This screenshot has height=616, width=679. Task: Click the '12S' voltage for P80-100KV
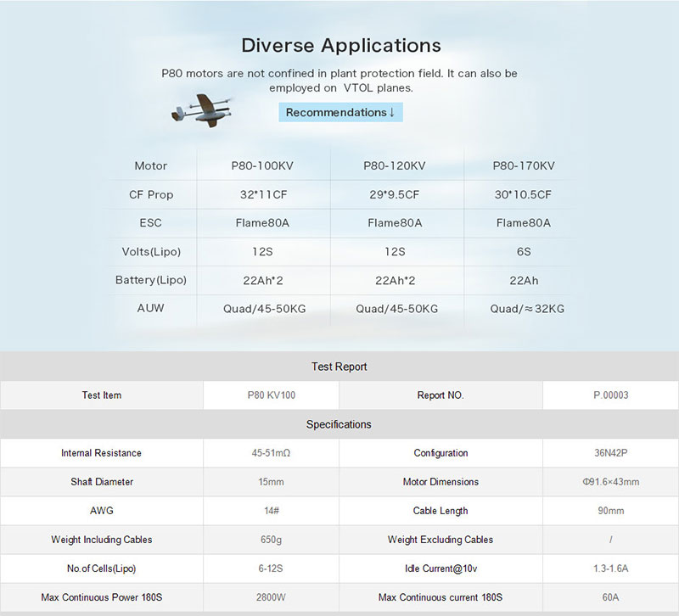pos(262,252)
